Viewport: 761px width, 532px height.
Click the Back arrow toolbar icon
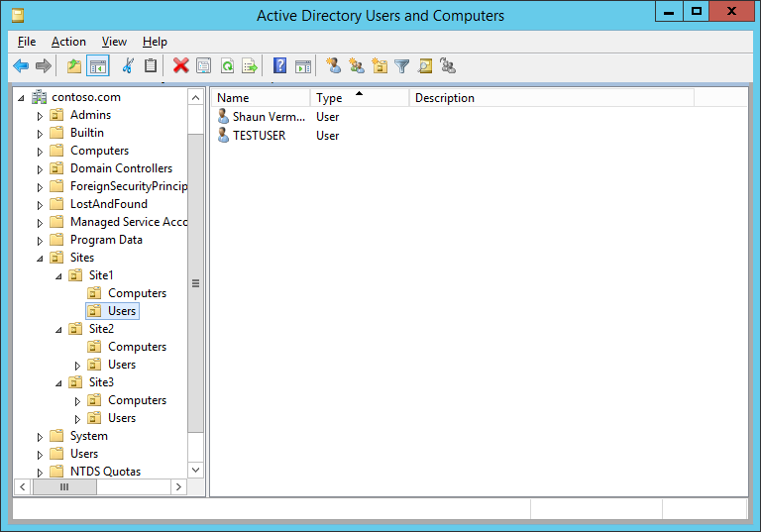click(21, 65)
